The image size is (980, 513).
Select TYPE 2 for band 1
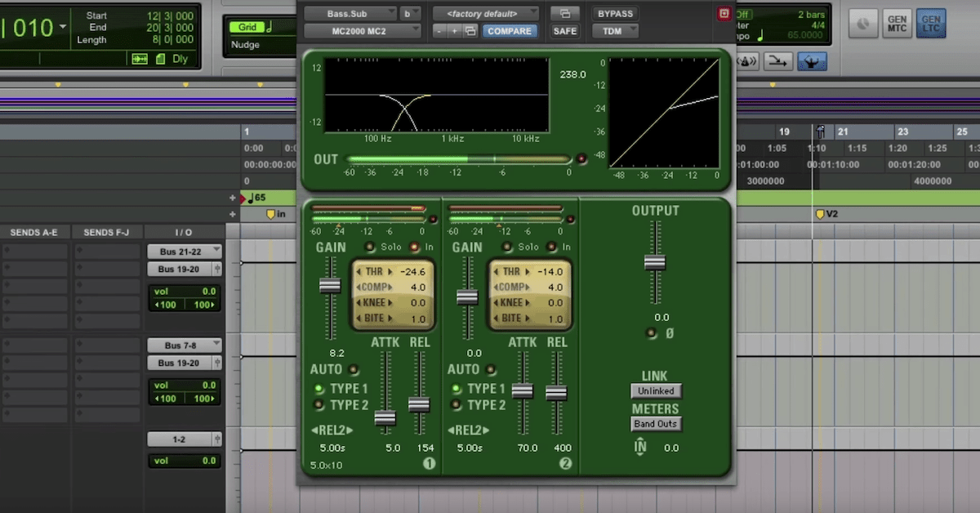coord(319,405)
